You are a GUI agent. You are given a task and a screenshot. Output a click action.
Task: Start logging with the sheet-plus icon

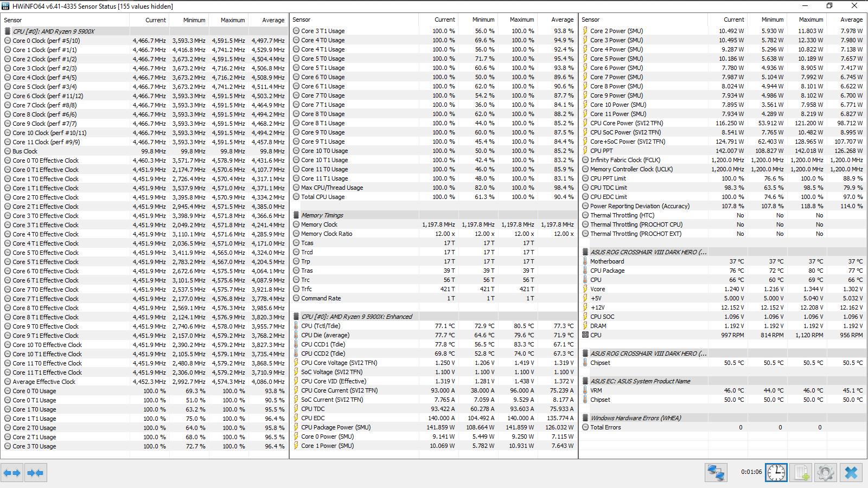801,473
